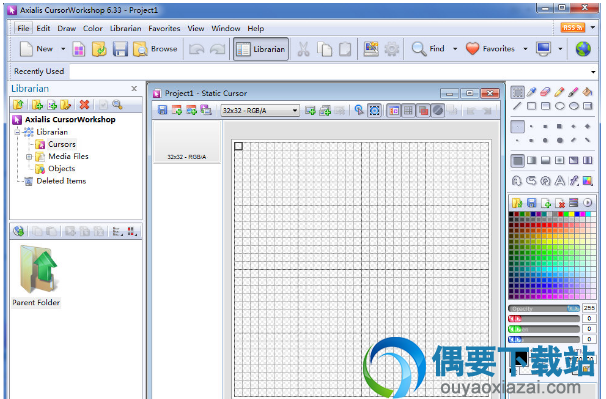606x399 pixels.
Task: Open the Window menu
Action: coord(225,28)
